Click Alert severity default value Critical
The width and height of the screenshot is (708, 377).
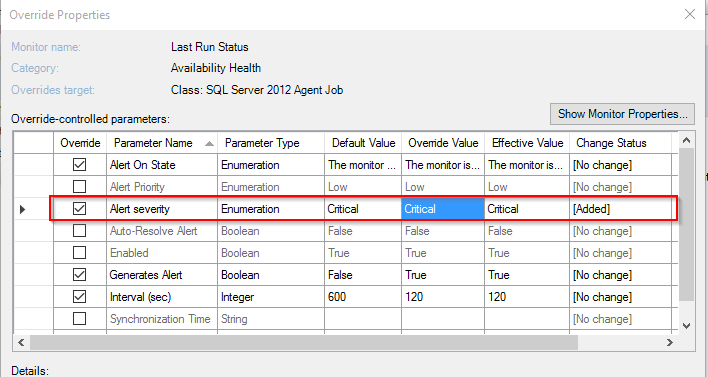coord(363,209)
